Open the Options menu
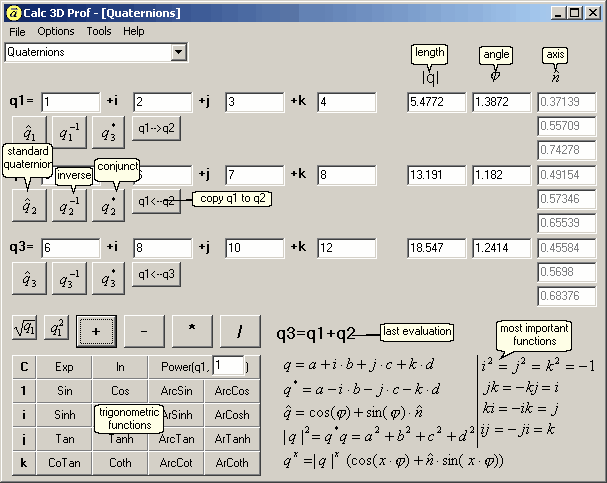Viewport: 607px width, 483px height. click(56, 31)
